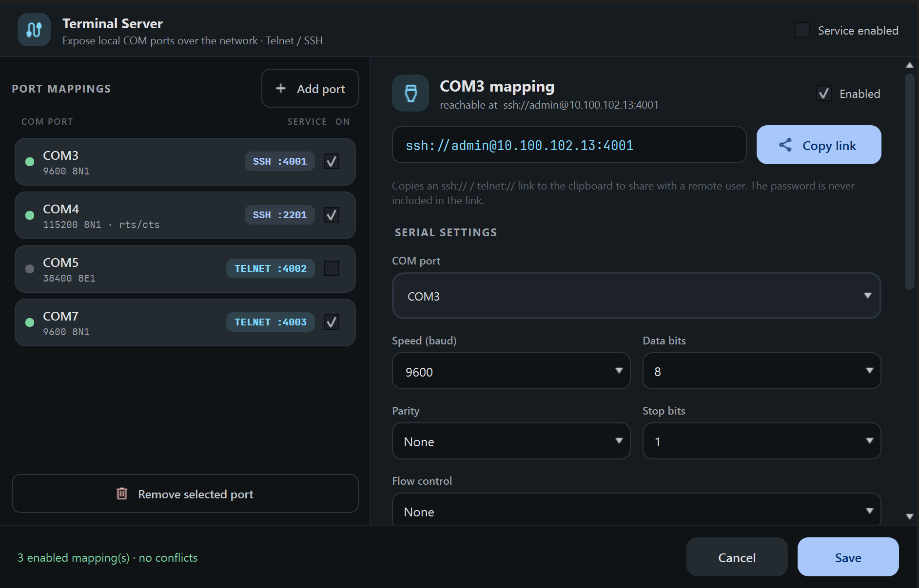Viewport: 919px width, 588px height.
Task: Click the SERVICE column header
Action: pos(307,121)
